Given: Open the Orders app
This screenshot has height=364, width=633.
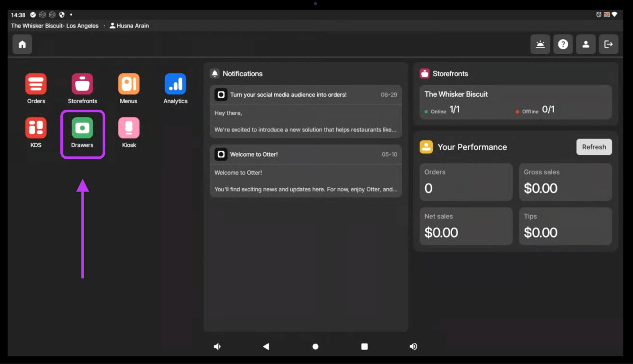Looking at the screenshot, I should click(36, 85).
